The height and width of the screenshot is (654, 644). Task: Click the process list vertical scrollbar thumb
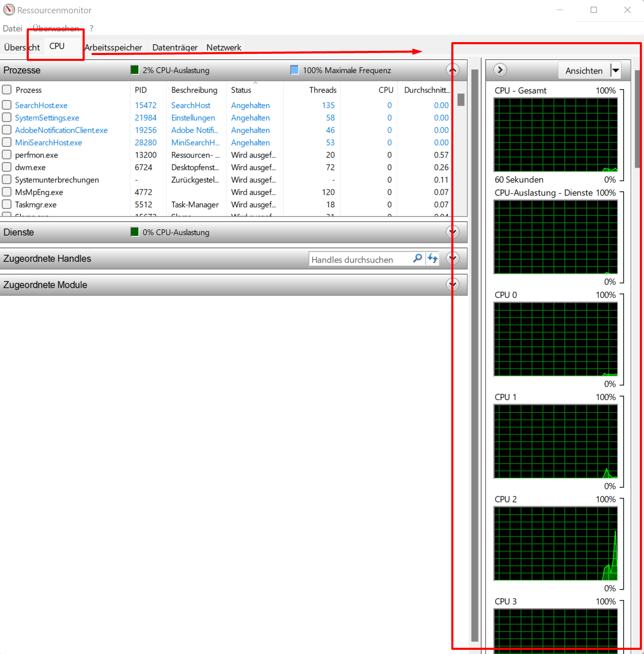[461, 100]
